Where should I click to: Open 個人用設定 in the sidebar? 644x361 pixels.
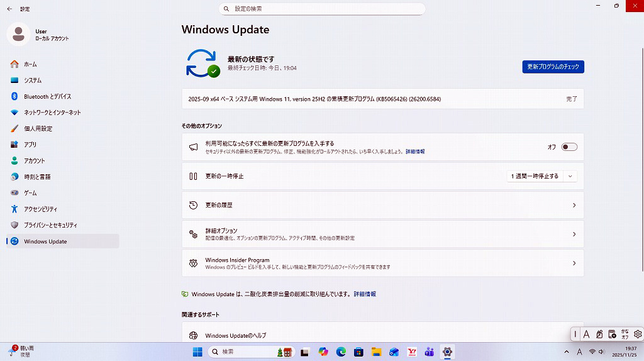point(62,128)
